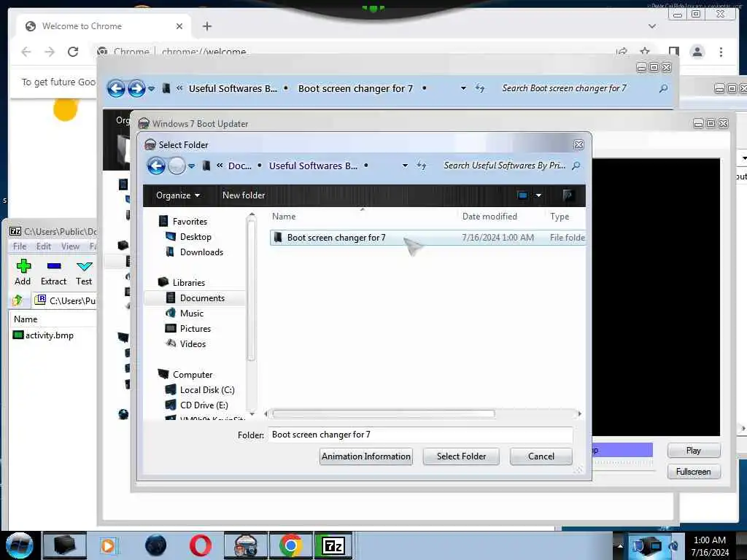Click the Back arrow in Select Folder dialog
This screenshot has height=560, width=747.
tap(156, 166)
